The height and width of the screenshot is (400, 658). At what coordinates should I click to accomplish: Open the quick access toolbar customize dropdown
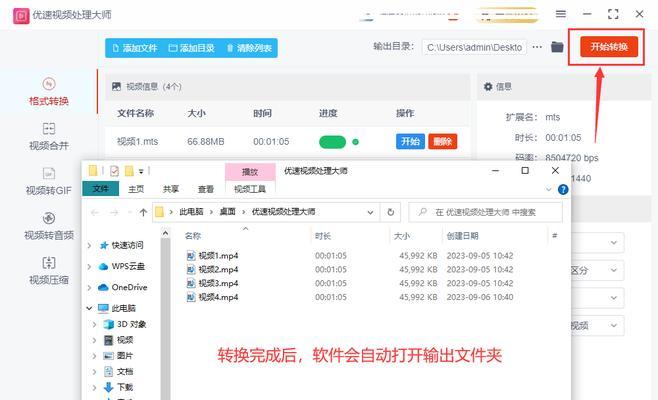click(141, 171)
